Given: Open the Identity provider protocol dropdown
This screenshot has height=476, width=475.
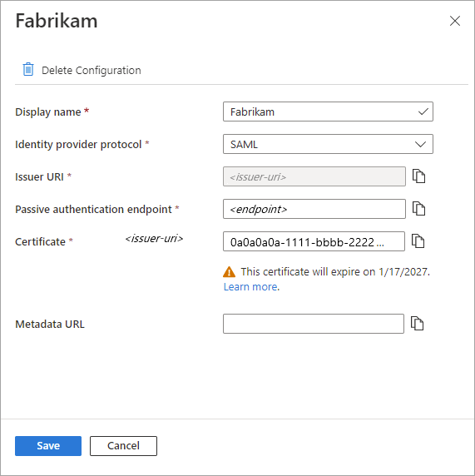Looking at the screenshot, I should click(328, 144).
